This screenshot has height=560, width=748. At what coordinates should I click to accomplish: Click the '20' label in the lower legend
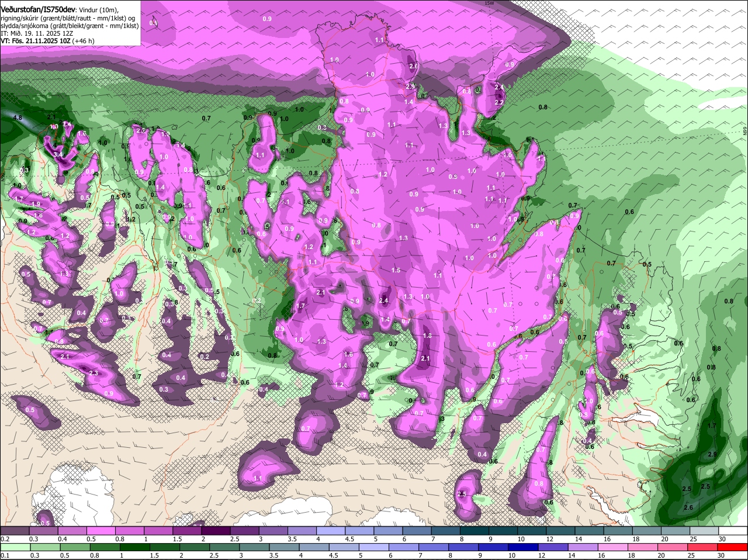pyautogui.click(x=661, y=555)
